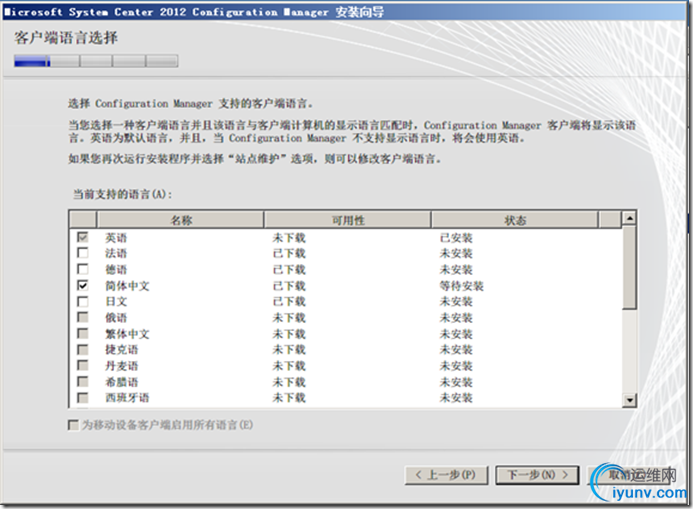
Task: Click 未下载 availability for 英语
Action: click(x=289, y=238)
